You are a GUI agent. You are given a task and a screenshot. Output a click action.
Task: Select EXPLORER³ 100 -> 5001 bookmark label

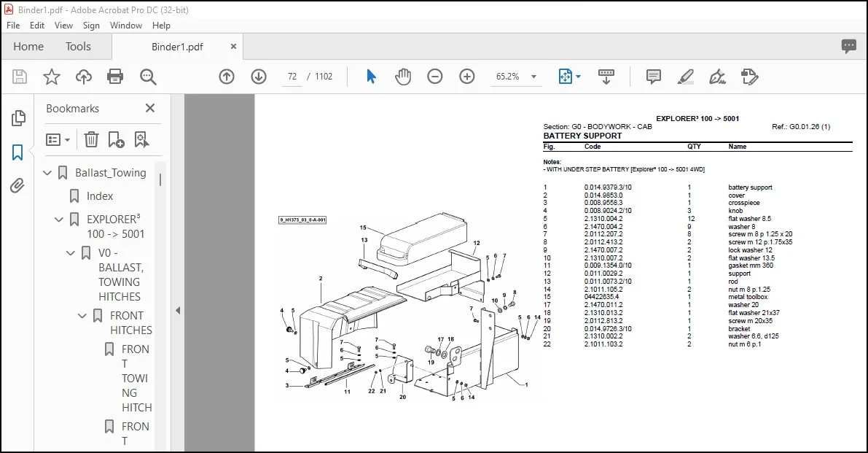pyautogui.click(x=115, y=226)
